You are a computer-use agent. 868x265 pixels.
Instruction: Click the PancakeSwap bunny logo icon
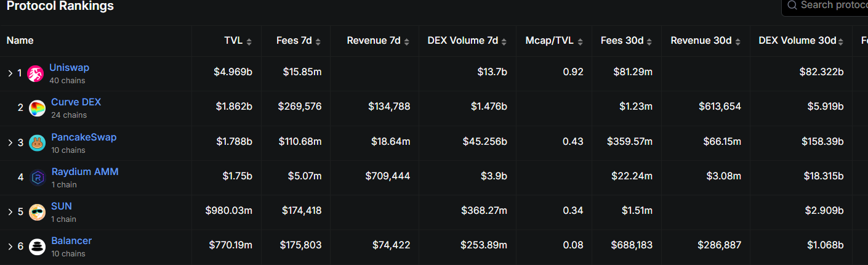click(x=38, y=143)
